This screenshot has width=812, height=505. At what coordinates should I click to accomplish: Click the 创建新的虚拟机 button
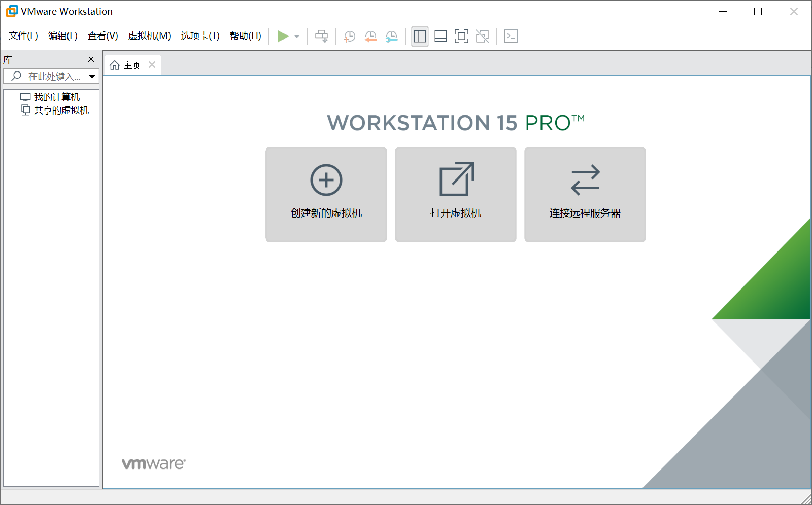326,194
